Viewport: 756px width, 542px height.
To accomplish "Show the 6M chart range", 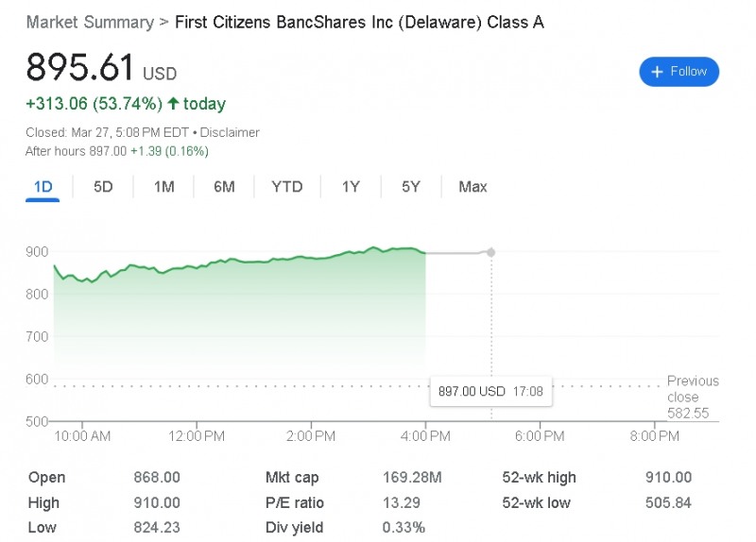I will (224, 187).
